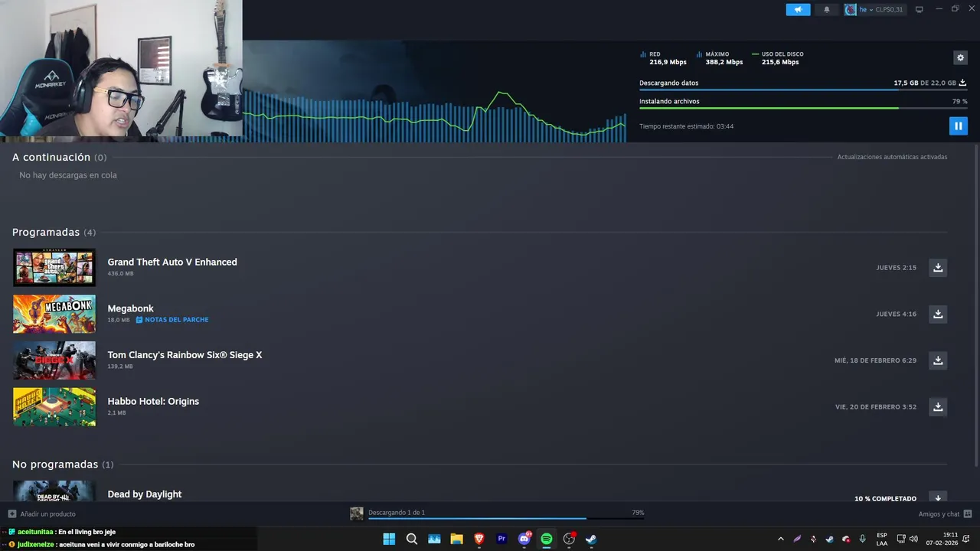
Task: Download Rainbow Six Siege X update now
Action: tap(937, 360)
